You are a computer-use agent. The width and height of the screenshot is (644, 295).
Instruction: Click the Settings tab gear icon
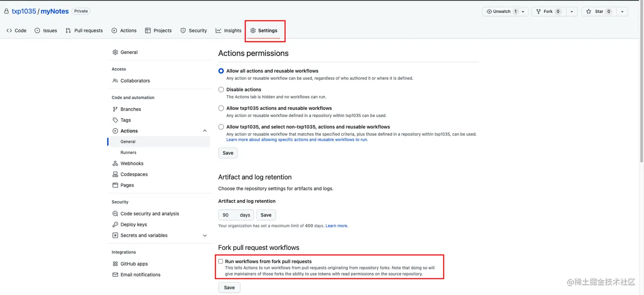point(253,31)
